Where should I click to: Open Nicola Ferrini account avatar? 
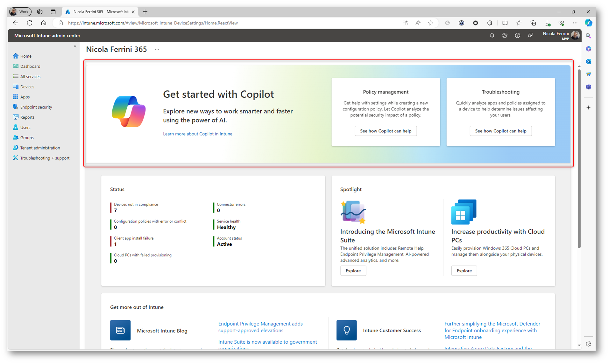coord(575,35)
